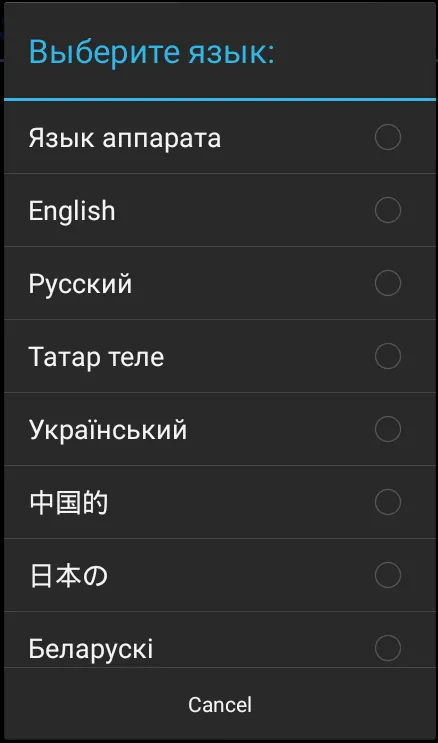Image resolution: width=438 pixels, height=743 pixels.
Task: Pick the Русский language label
Action: click(x=80, y=284)
